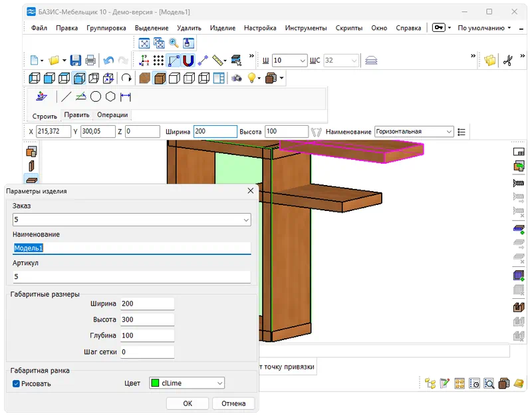The width and height of the screenshot is (532, 418).
Task: Switch to the Строить tab
Action: (45, 116)
